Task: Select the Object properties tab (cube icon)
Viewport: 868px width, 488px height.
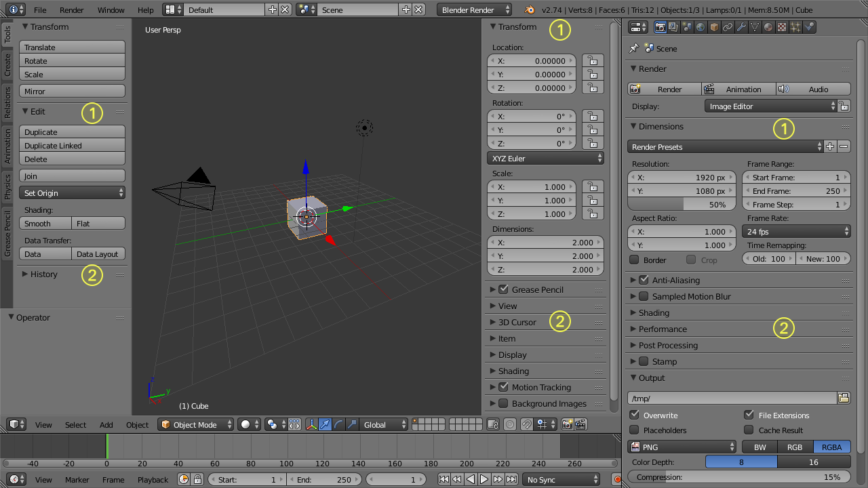Action: tap(713, 26)
